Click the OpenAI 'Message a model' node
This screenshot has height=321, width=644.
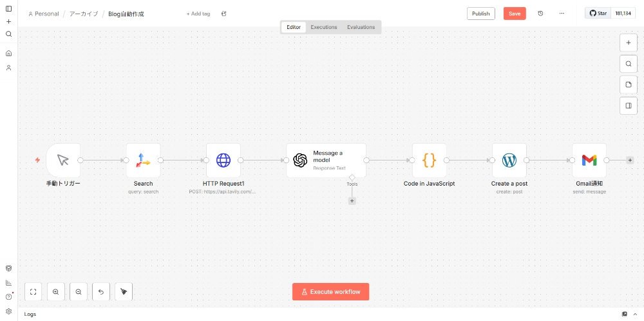coord(326,160)
